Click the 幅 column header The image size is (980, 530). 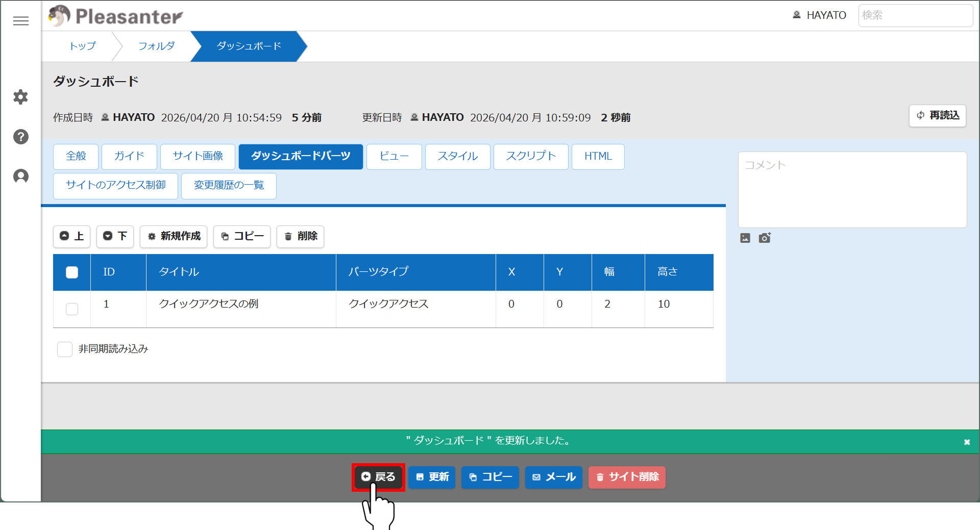point(618,272)
